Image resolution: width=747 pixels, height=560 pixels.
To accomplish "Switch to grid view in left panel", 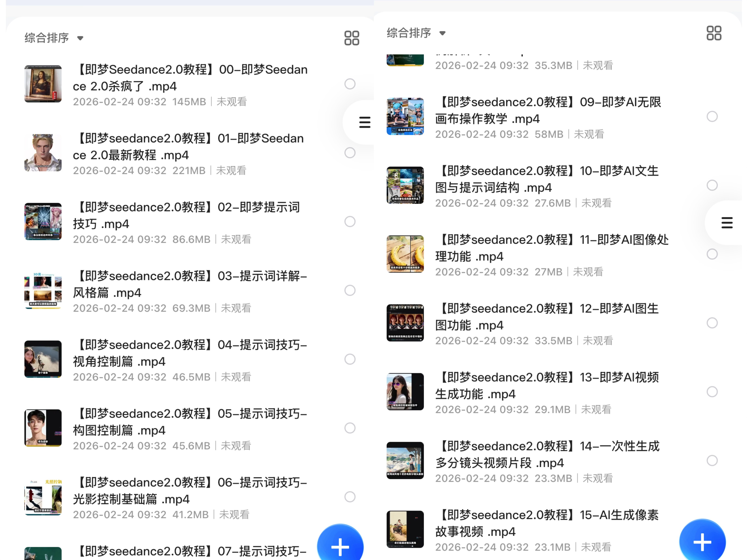I will (x=352, y=38).
